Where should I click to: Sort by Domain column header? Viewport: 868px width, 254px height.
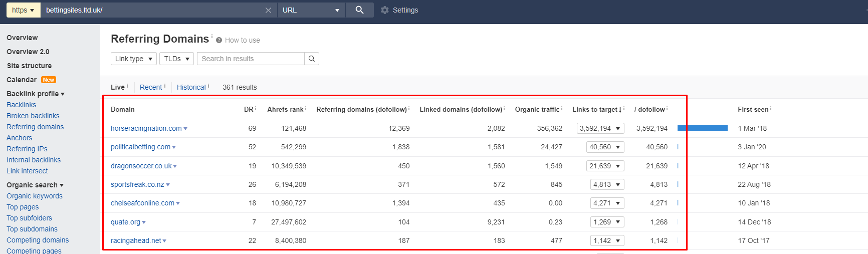[123, 109]
